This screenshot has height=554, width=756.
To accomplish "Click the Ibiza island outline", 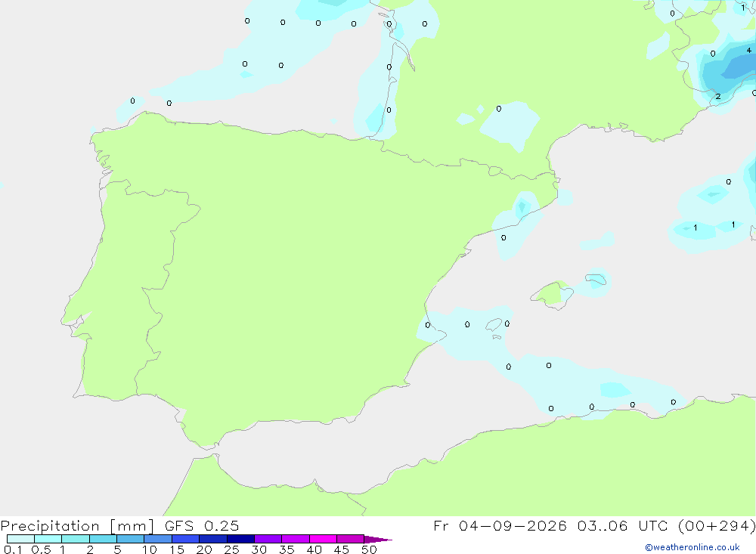I will [x=494, y=325].
